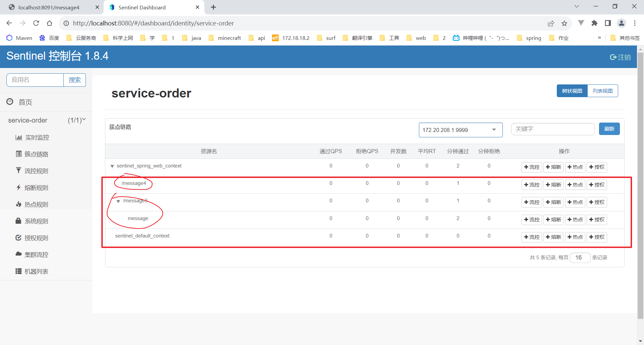
Task: Open the spring bookmarks folder
Action: coord(529,38)
